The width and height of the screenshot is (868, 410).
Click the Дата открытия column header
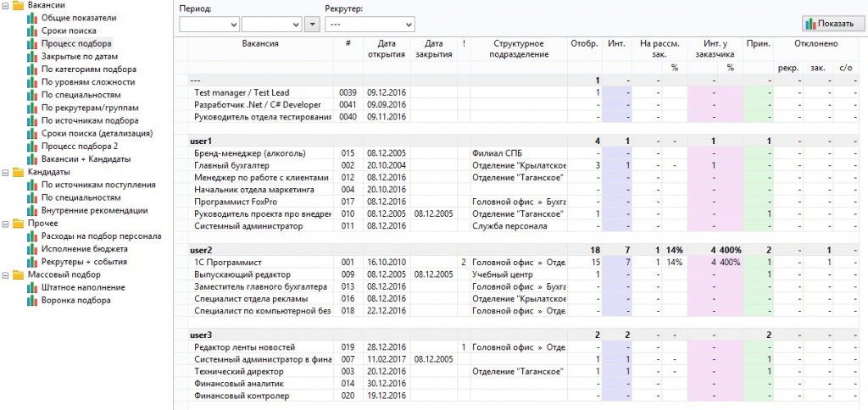pyautogui.click(x=387, y=48)
